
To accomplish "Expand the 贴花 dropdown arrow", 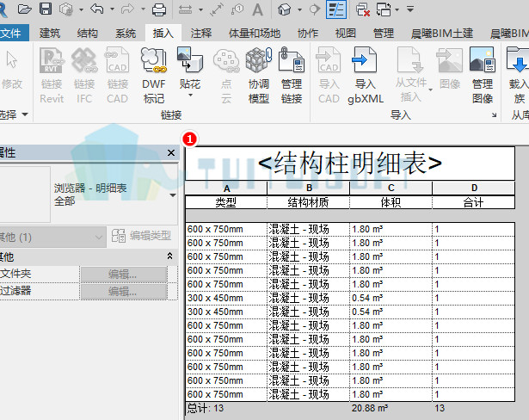I will click(190, 96).
